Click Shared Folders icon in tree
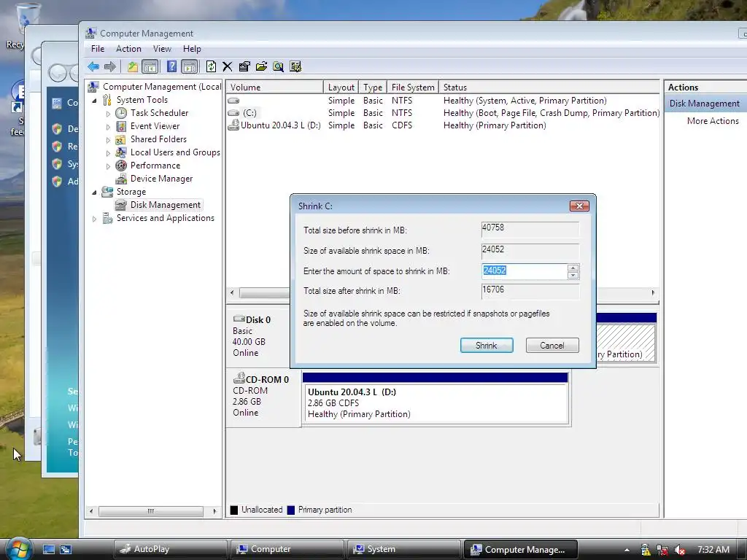 click(x=122, y=139)
